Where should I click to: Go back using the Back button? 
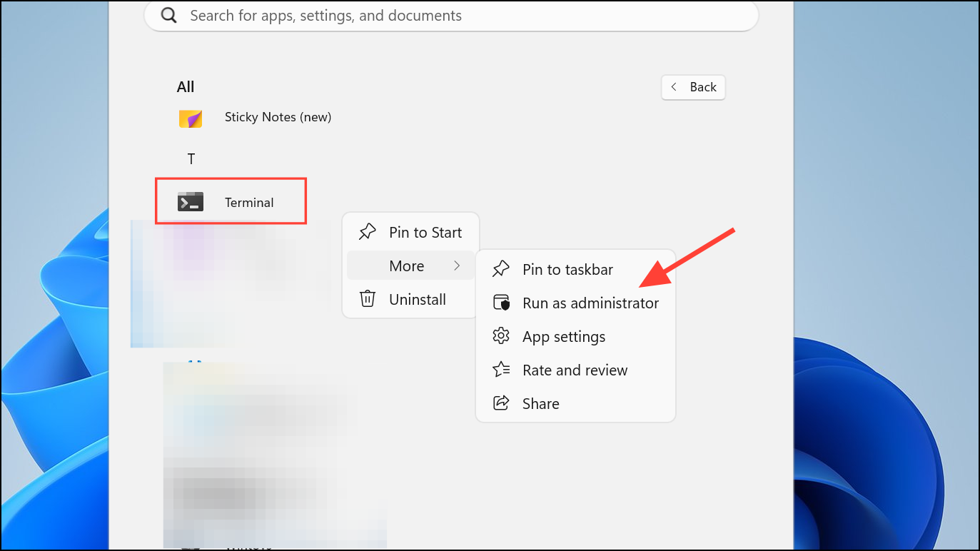click(693, 87)
